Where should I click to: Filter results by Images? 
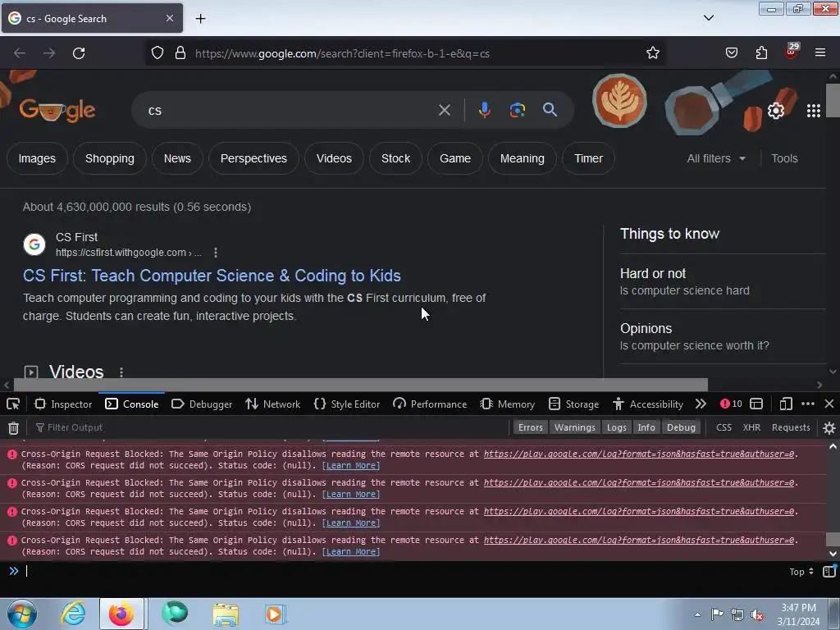[37, 158]
